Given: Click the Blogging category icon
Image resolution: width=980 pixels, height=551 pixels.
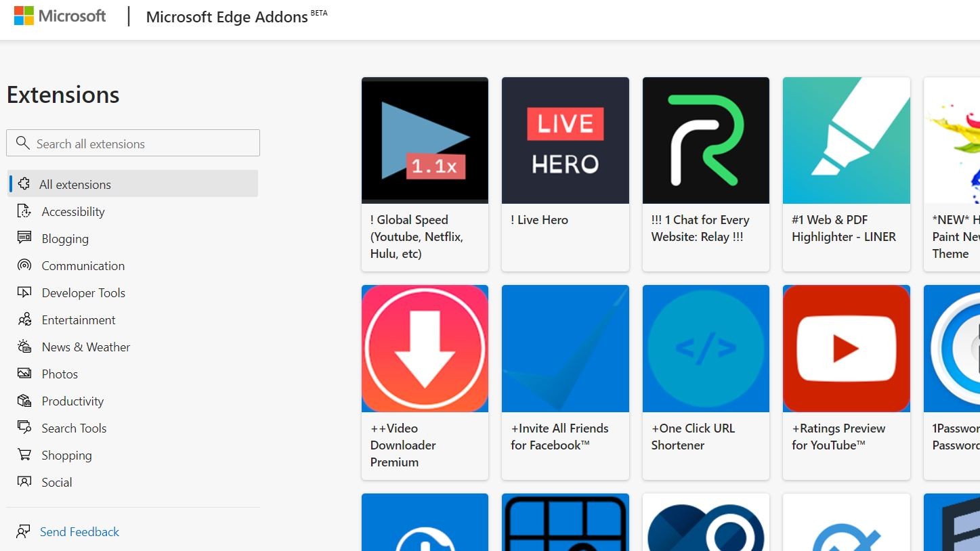Looking at the screenshot, I should click(24, 238).
